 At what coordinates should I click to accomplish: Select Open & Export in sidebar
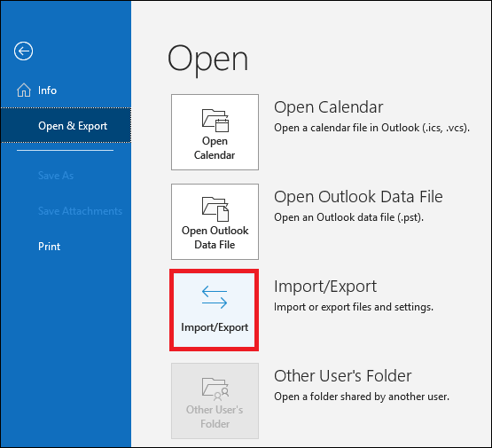point(66,126)
